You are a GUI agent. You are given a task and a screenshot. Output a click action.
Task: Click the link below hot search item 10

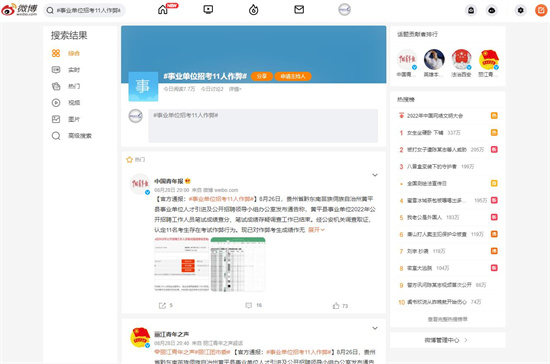[448, 319]
